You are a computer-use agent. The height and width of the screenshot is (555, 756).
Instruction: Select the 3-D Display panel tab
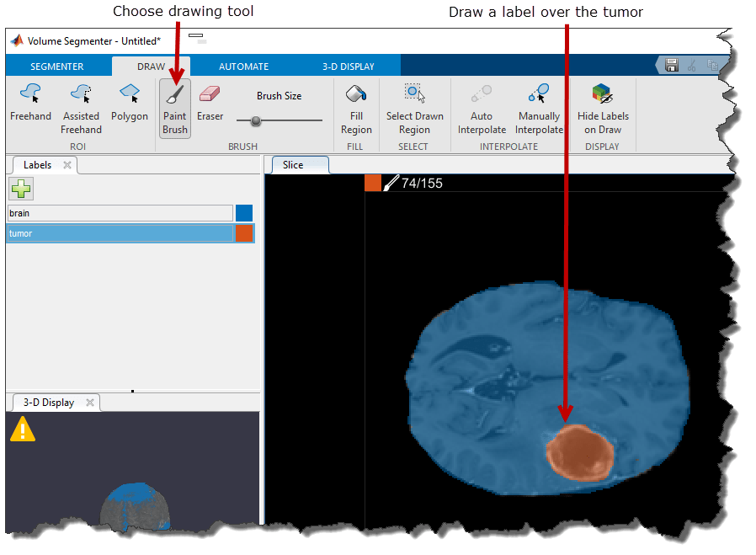point(49,403)
